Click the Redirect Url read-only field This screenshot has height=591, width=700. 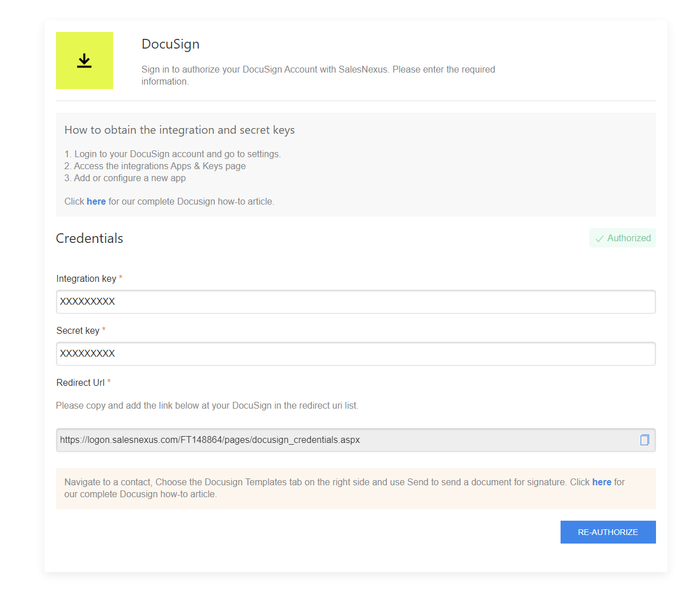(355, 440)
